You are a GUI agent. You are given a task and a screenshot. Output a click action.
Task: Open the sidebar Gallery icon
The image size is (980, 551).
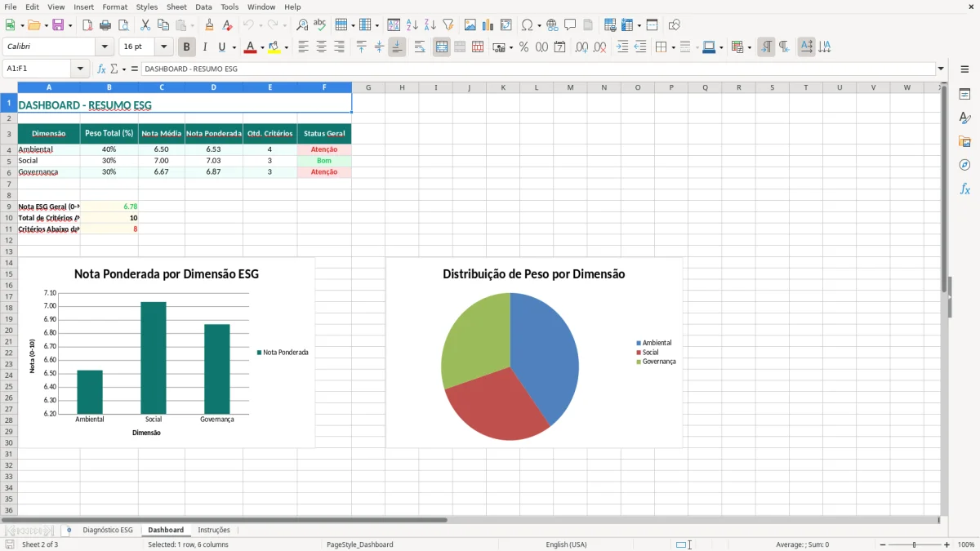tap(964, 142)
